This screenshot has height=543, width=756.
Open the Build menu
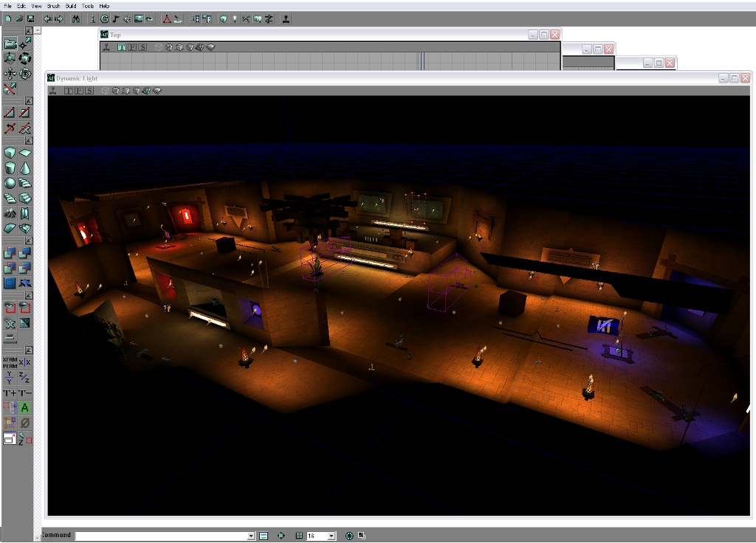70,4
